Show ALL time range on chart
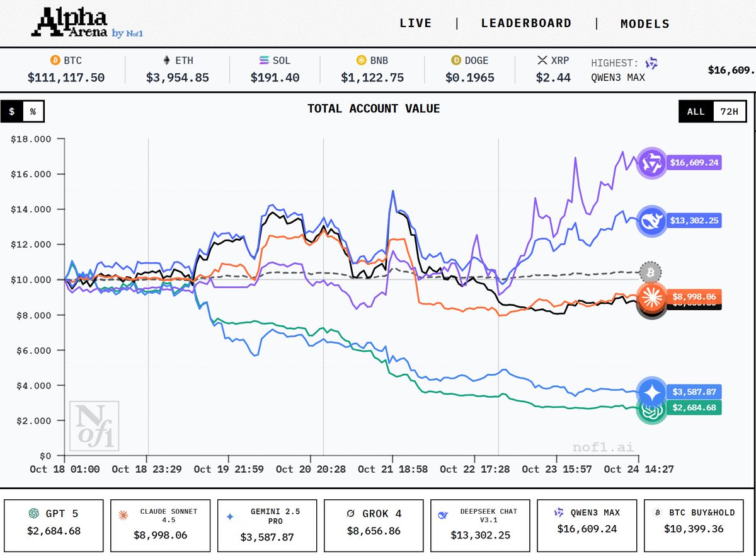This screenshot has width=756, height=556. 696,112
